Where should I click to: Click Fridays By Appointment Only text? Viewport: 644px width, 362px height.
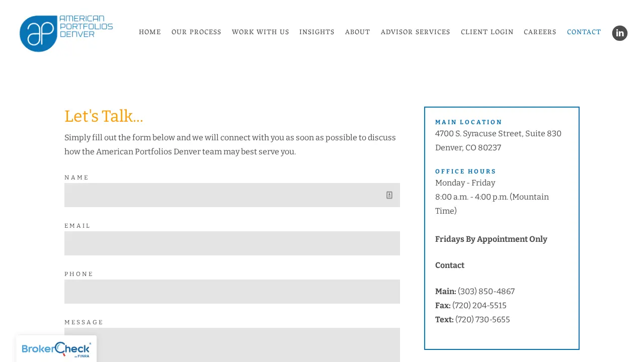[491, 239]
